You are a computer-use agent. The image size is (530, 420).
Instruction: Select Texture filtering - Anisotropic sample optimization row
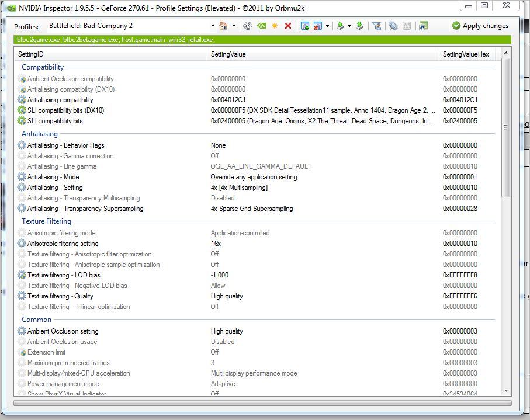[255, 265]
